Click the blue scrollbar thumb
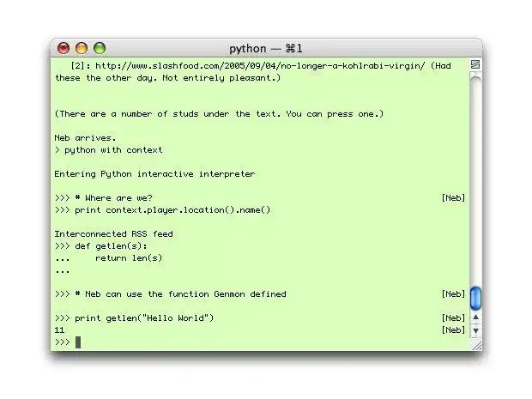532x399 pixels. click(475, 299)
